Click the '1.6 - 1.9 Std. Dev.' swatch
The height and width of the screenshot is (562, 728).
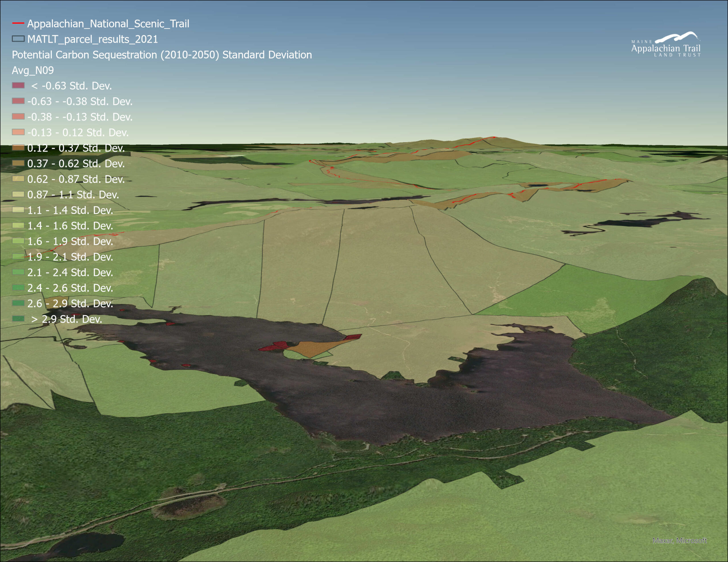[x=18, y=241]
